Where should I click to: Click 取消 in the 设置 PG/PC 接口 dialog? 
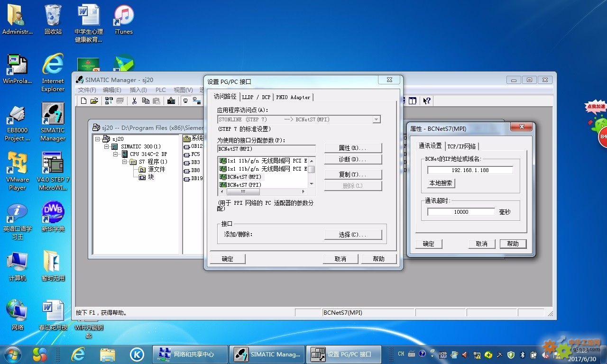pyautogui.click(x=340, y=259)
